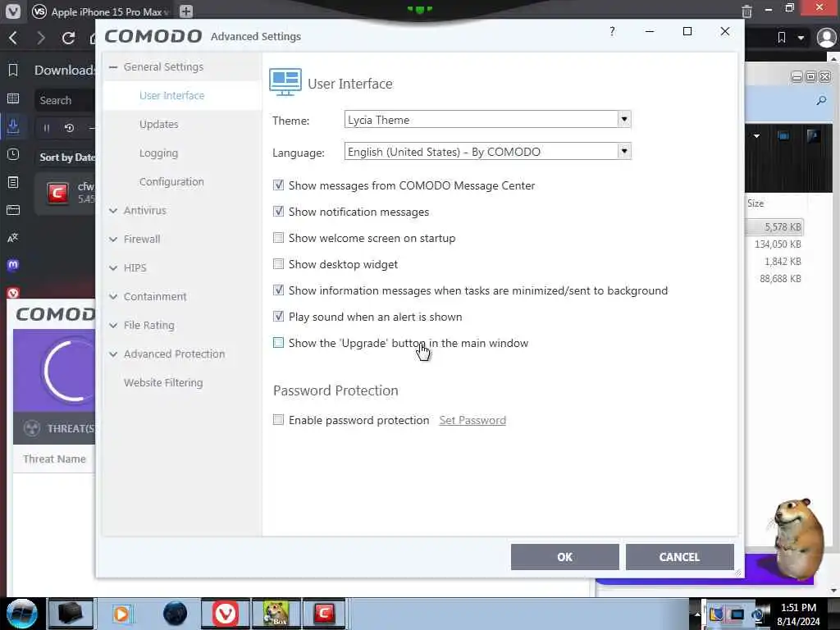Click the browser forward arrow
The image size is (840, 630).
[41, 38]
